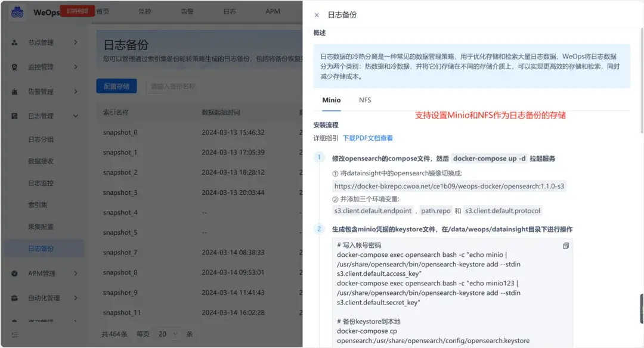Click the 节点管理 sidebar icon
Viewport: 644px width, 348px height.
[14, 42]
